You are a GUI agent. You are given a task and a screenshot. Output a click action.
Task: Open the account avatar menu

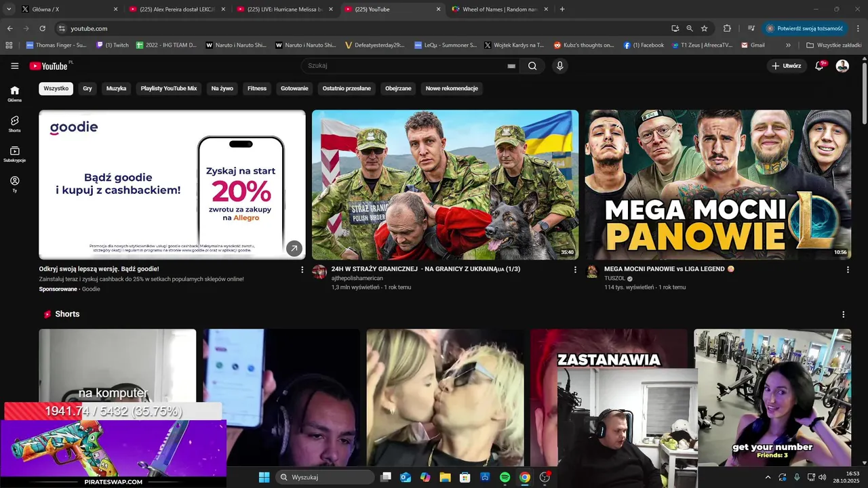pos(842,66)
